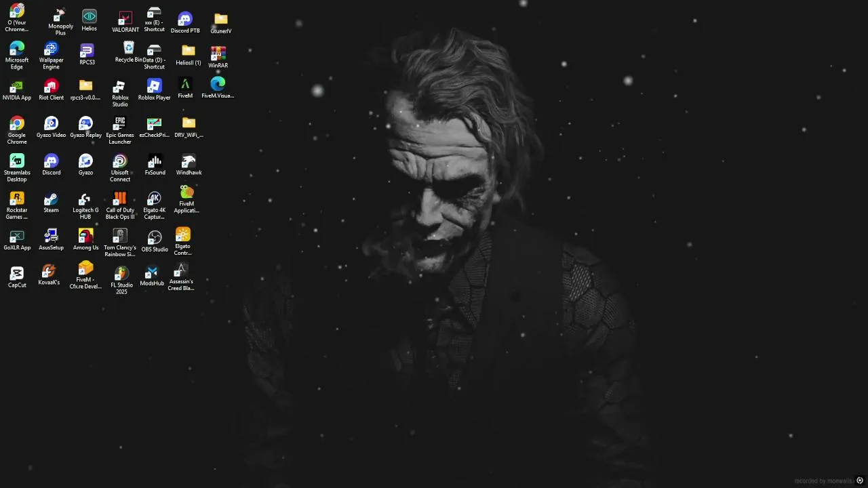Image resolution: width=868 pixels, height=488 pixels.
Task: Open the Roblox Studio shortcut
Action: (120, 94)
